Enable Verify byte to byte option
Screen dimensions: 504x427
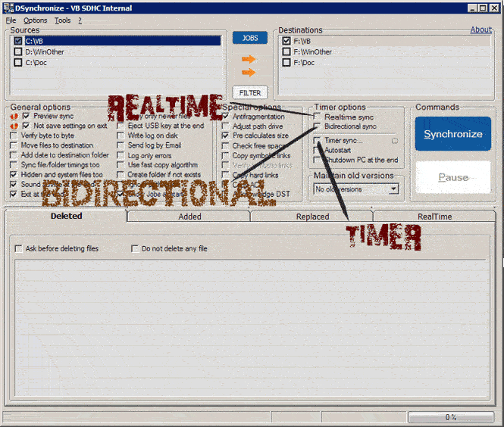pos(14,136)
